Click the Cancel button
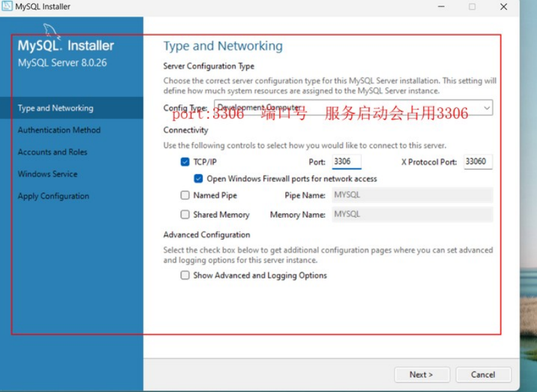537x392 pixels. click(483, 375)
